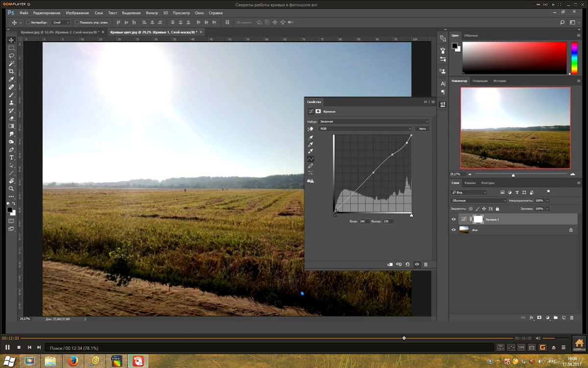588x368 pixels.
Task: Select the Magic Wand tool
Action: coord(11,64)
